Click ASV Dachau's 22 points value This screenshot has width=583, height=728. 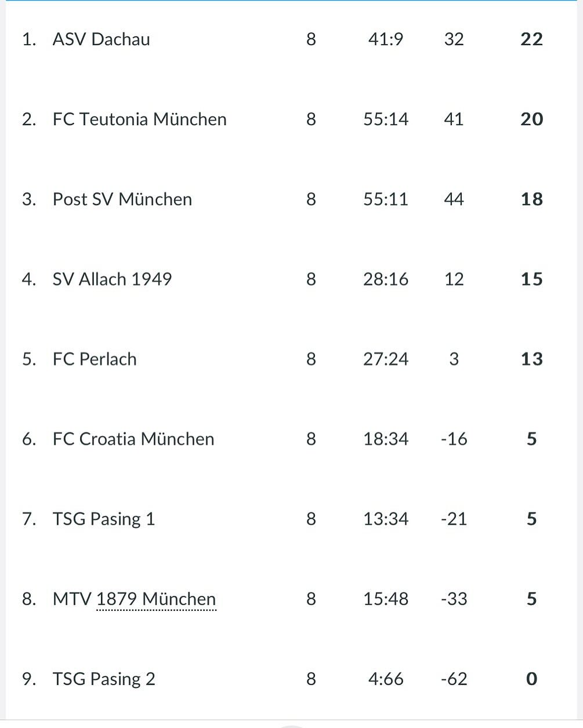click(x=531, y=39)
